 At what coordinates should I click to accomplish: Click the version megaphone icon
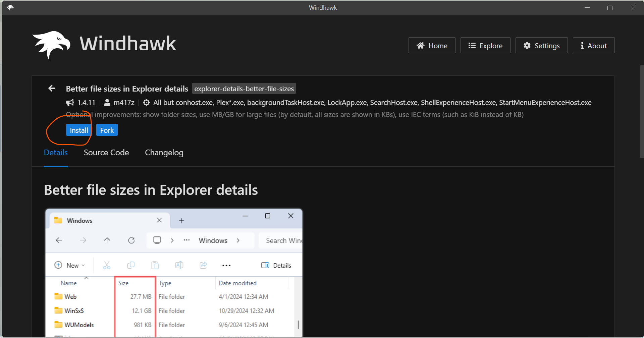70,103
